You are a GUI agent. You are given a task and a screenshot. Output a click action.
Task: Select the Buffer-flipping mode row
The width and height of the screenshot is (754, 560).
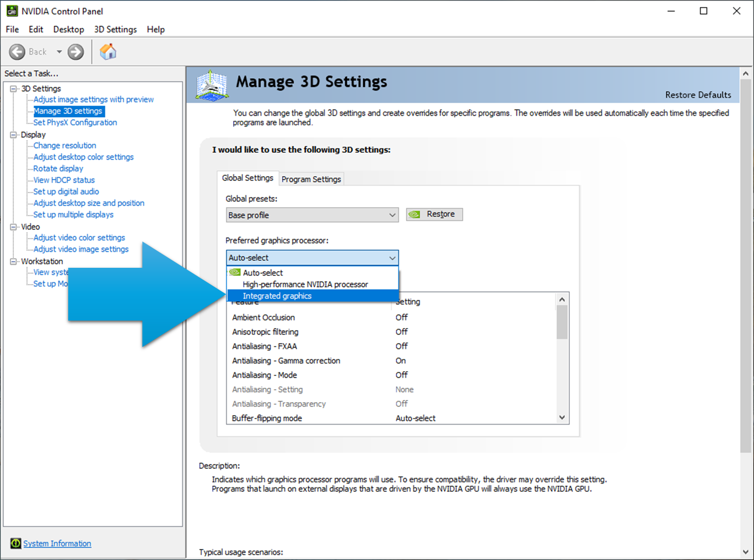point(391,418)
